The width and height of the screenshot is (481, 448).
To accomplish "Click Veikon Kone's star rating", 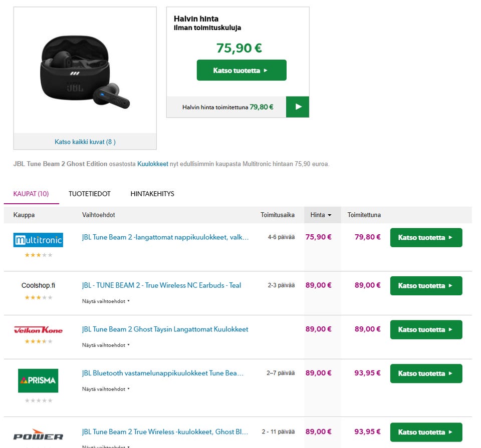I will coord(38,341).
